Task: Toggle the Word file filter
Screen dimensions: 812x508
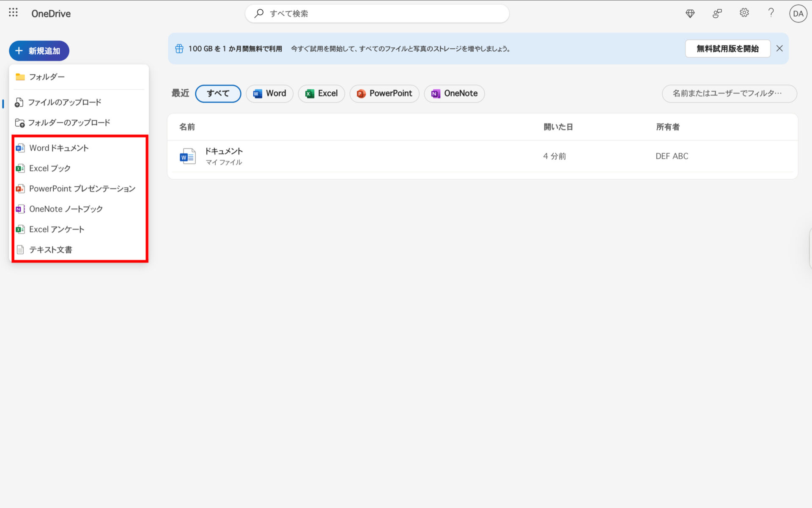Action: coord(269,94)
